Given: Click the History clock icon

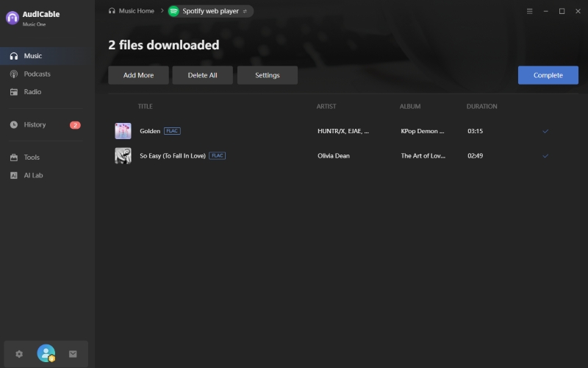Looking at the screenshot, I should [14, 124].
